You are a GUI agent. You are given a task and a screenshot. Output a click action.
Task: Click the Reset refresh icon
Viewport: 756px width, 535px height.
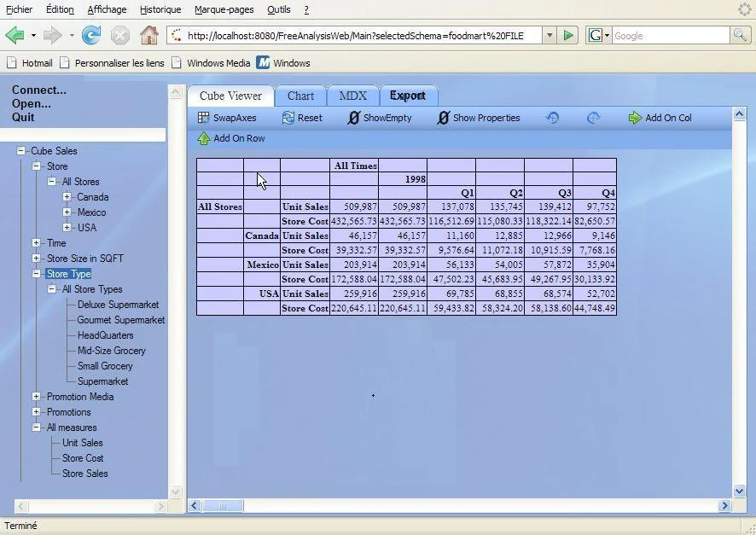tap(288, 118)
